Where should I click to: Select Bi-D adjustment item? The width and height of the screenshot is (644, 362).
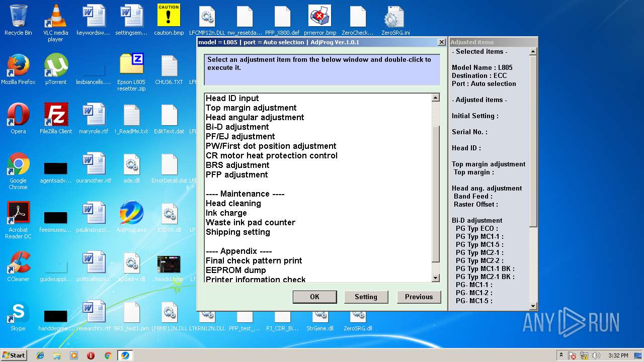tap(237, 127)
